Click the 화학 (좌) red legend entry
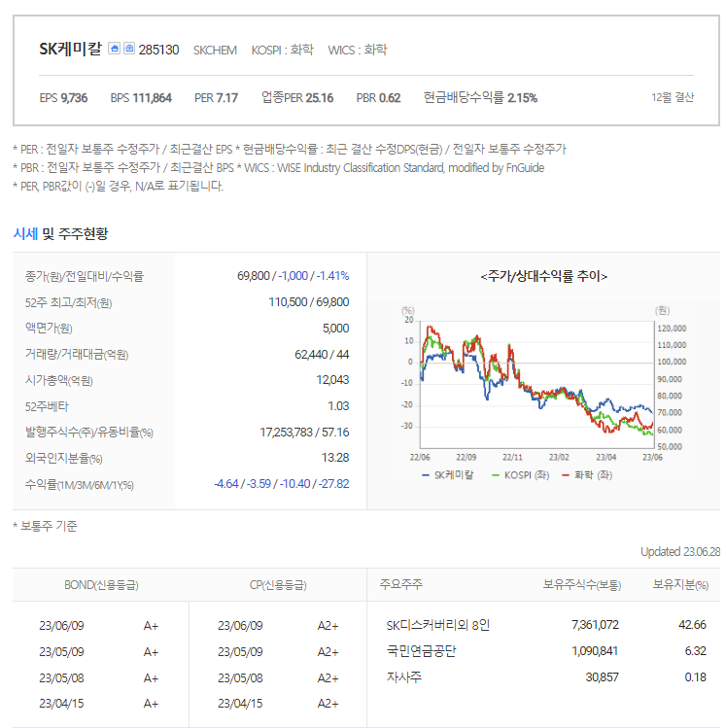 (x=587, y=475)
